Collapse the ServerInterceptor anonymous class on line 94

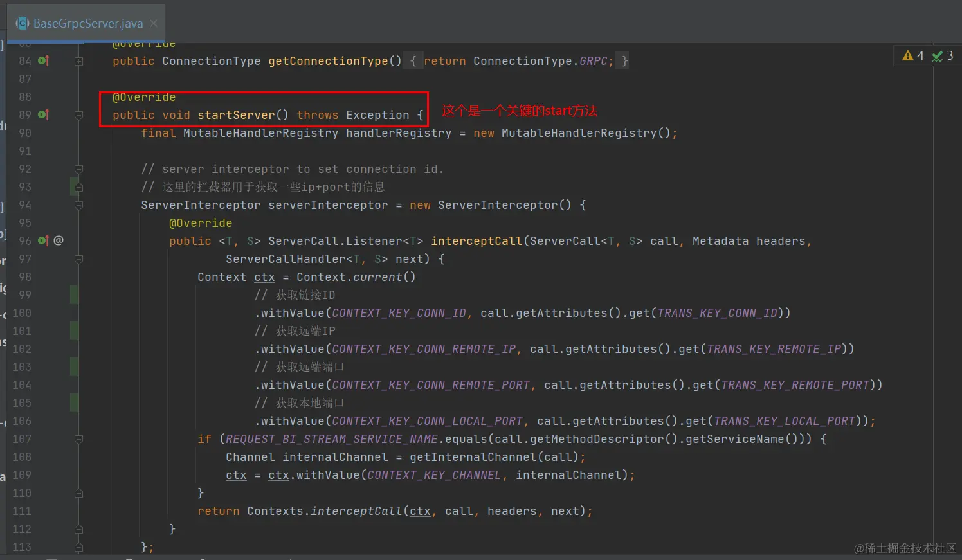click(x=78, y=205)
